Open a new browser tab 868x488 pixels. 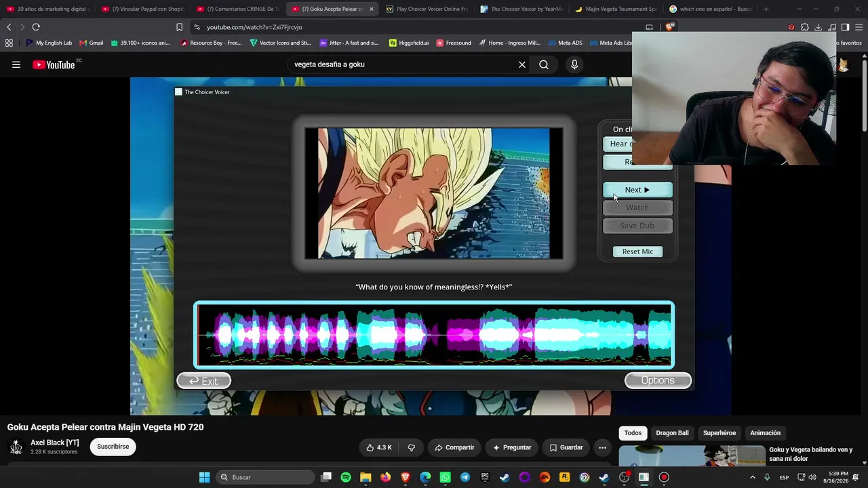coord(766,9)
